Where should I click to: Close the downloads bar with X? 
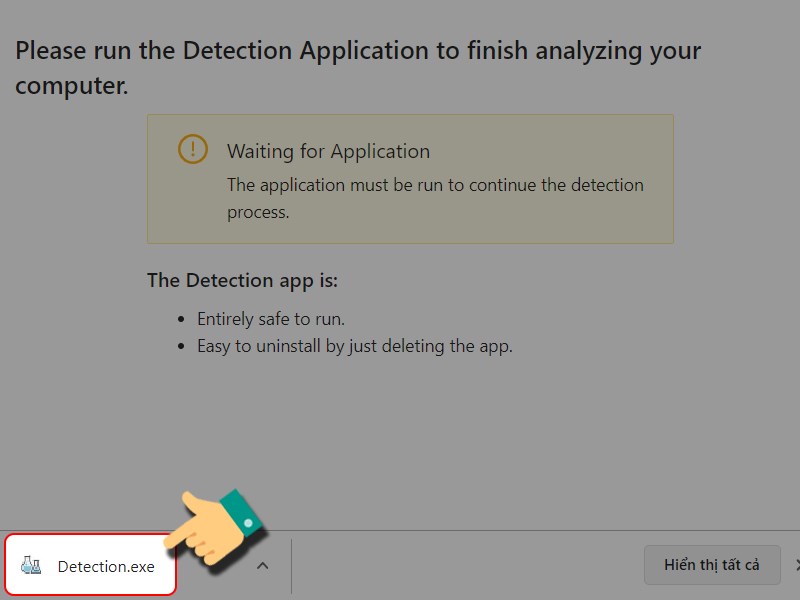point(796,565)
